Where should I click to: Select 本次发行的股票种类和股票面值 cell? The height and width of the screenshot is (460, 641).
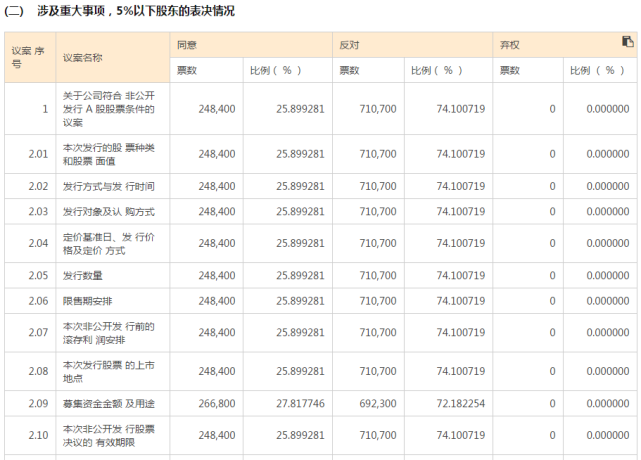click(x=113, y=154)
